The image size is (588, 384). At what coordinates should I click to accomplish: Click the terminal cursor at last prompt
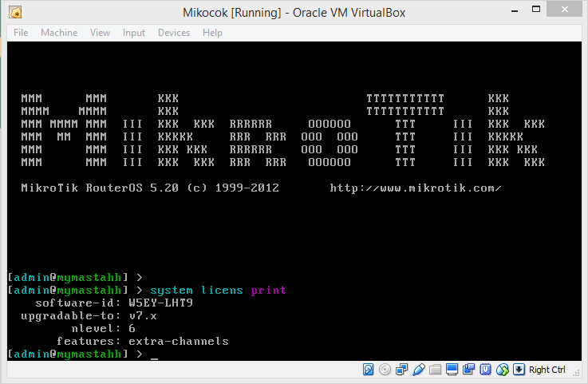coord(154,358)
